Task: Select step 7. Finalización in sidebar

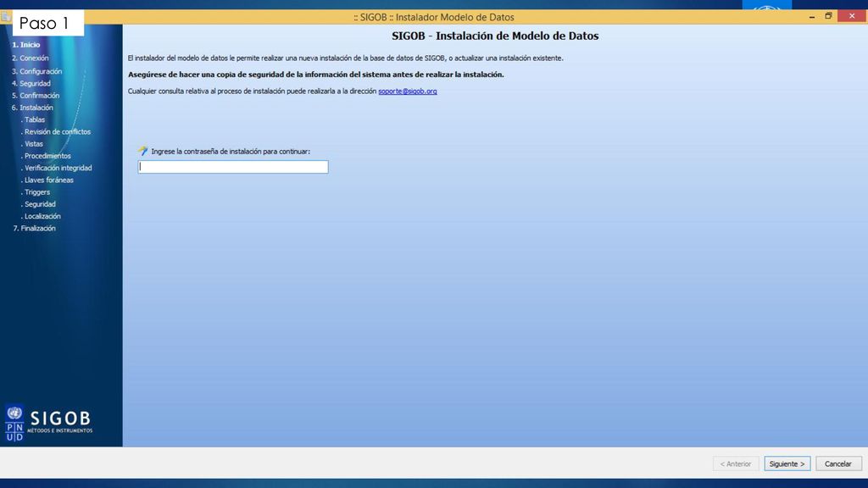Action: pos(34,229)
